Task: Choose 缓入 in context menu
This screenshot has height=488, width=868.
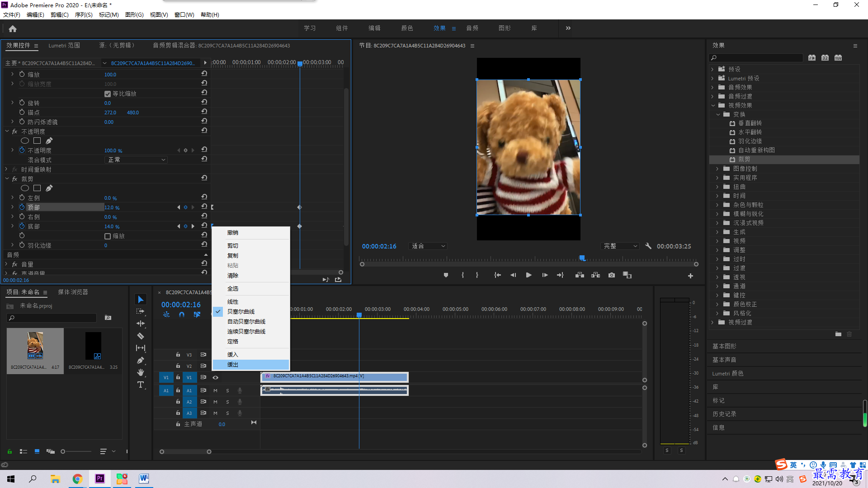Action: tap(251, 355)
